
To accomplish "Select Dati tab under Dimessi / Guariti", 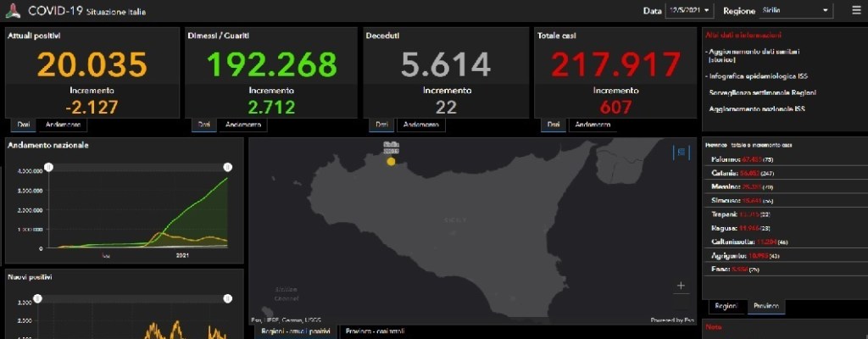I will (x=203, y=125).
